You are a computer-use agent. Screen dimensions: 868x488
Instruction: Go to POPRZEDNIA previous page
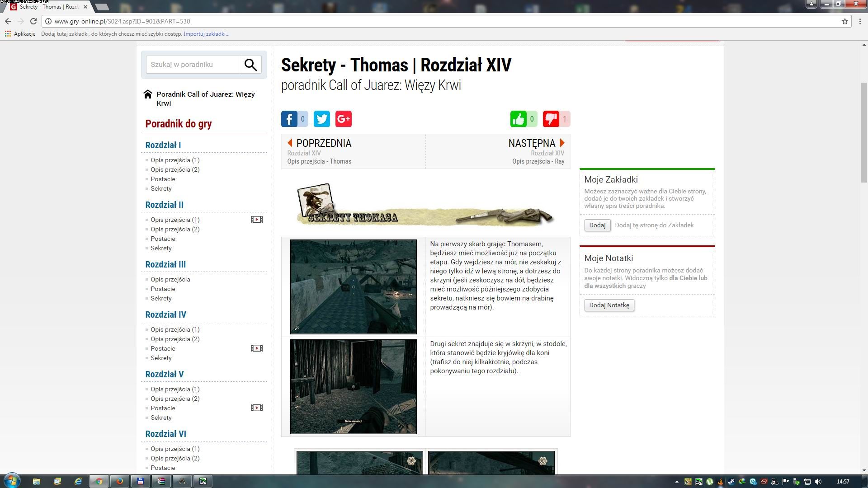point(324,143)
